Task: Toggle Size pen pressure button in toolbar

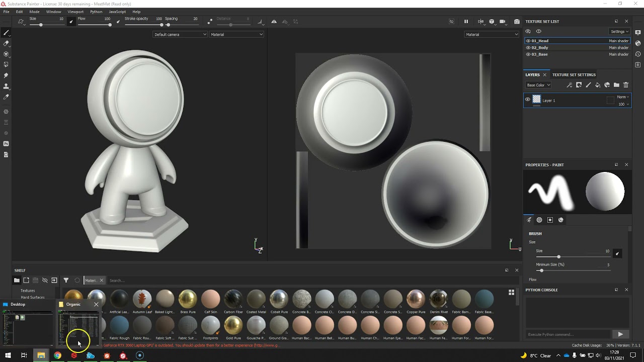Action: click(x=71, y=22)
